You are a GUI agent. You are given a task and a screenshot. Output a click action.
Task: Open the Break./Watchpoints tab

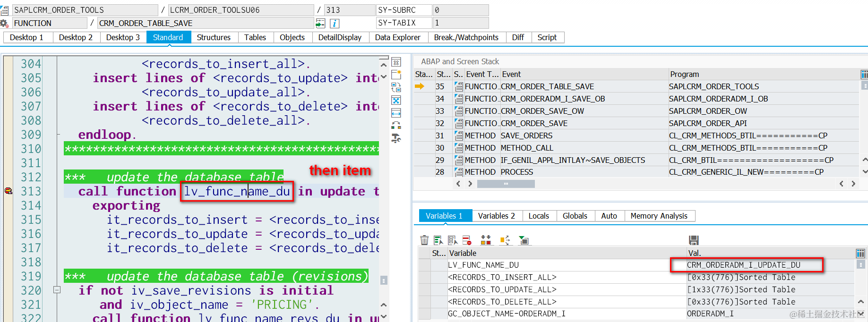[x=466, y=37]
